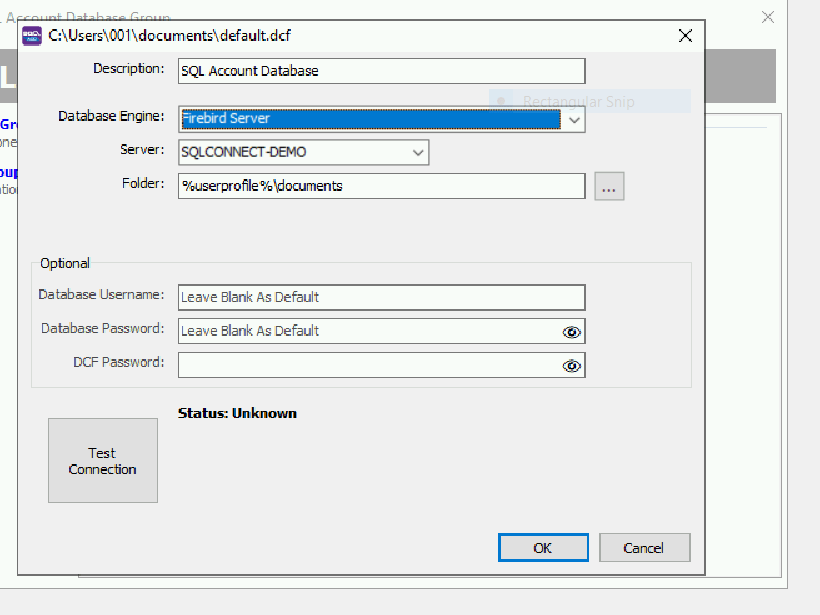Screen dimensions: 820x615
Task: Click the Database Username field
Action: pos(380,297)
